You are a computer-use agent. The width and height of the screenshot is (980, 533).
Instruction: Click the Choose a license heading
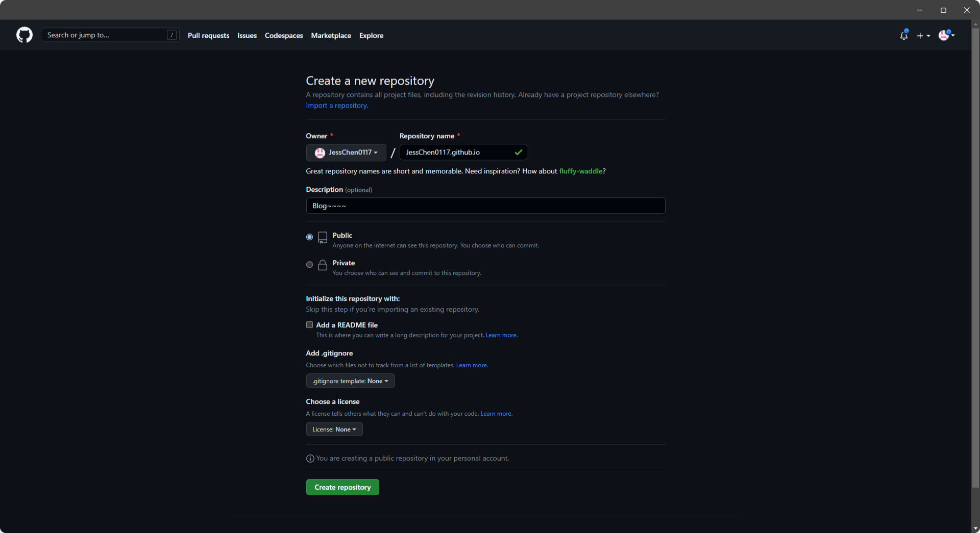[x=333, y=402]
